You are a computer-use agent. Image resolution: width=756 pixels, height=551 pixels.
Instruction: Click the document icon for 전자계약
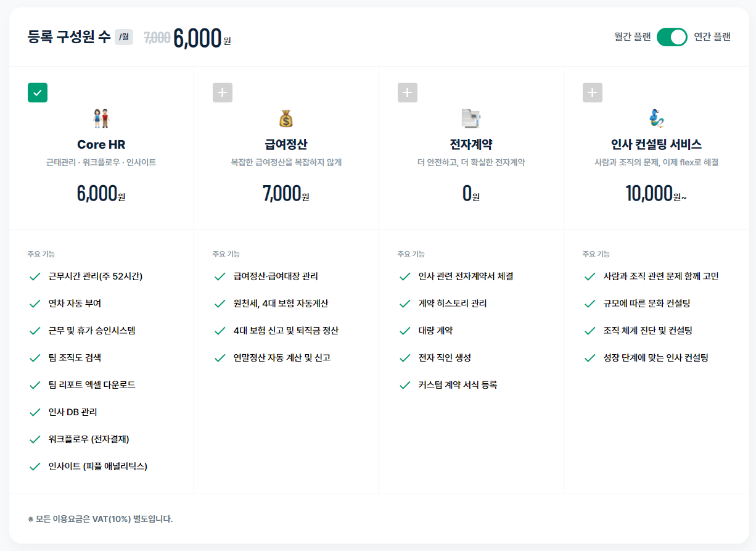(x=471, y=118)
